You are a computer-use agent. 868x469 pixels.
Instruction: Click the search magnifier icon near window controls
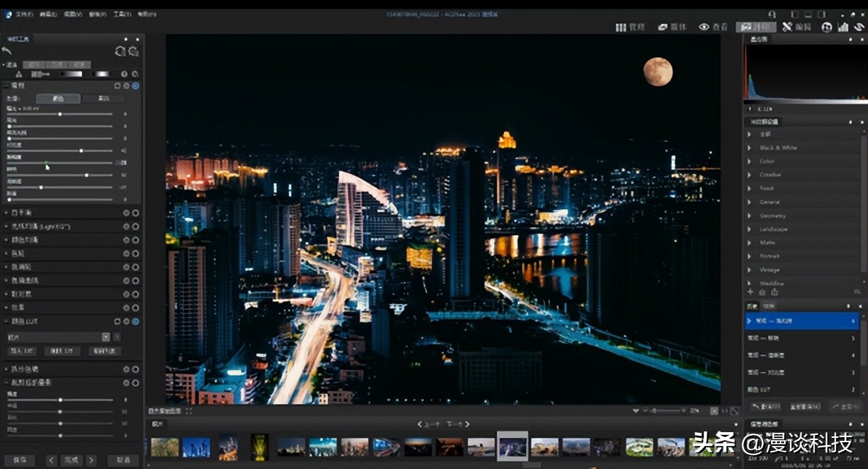pos(773,14)
